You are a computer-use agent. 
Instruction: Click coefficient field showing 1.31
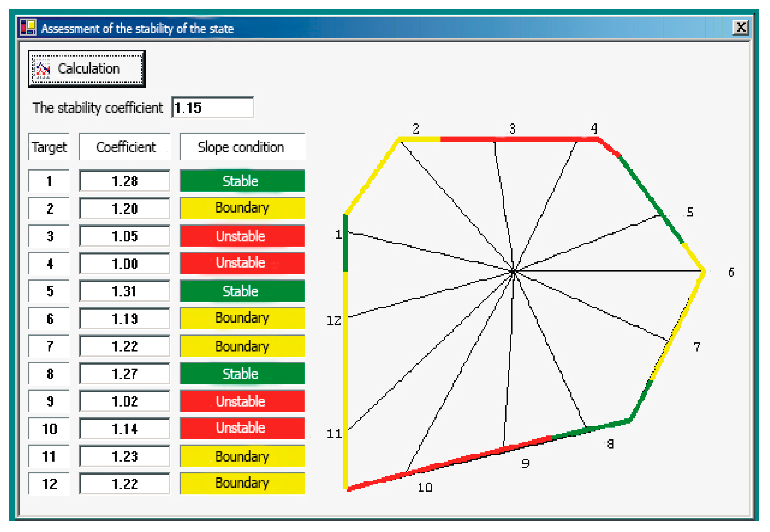click(x=124, y=291)
